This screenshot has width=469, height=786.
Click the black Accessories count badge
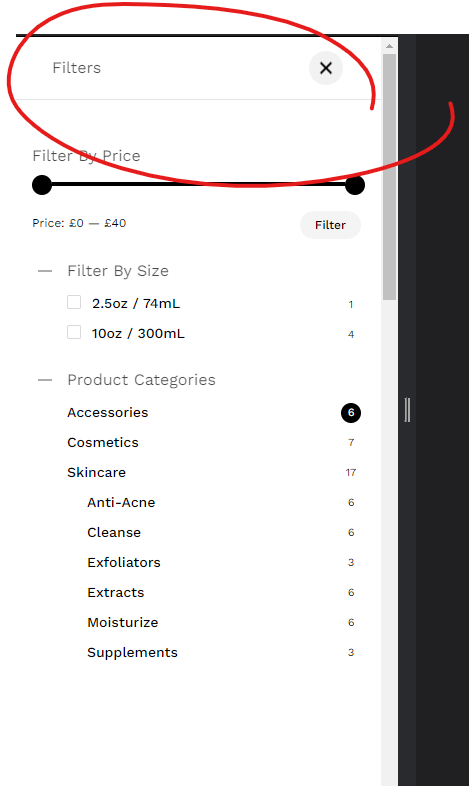351,413
